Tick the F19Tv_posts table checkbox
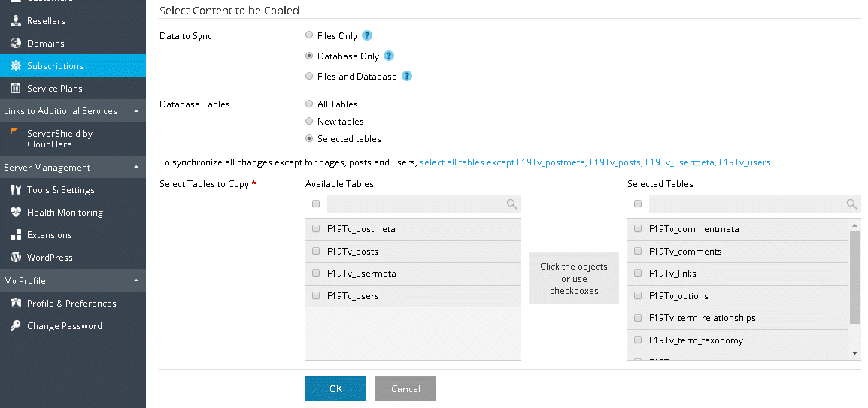This screenshot has width=868, height=408. pyautogui.click(x=316, y=252)
